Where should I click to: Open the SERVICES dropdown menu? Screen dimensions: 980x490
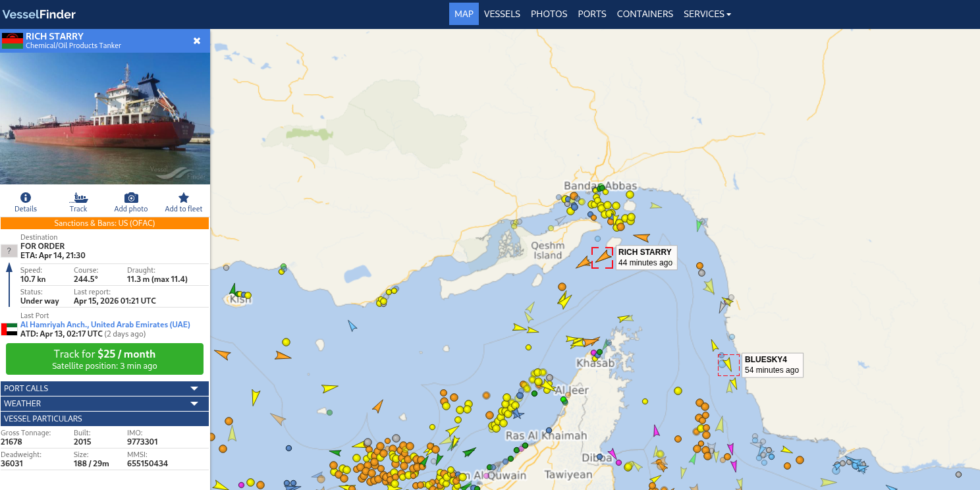(x=707, y=14)
